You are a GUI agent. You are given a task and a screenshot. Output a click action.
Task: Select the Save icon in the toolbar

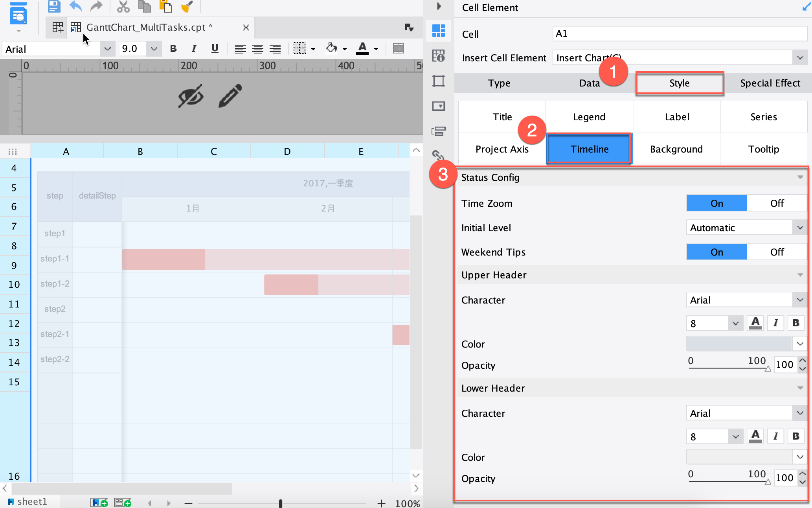coord(54,6)
